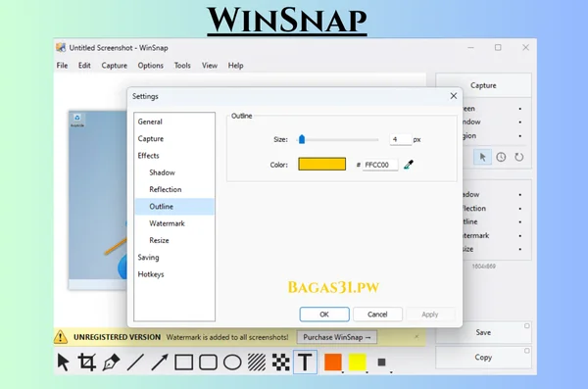
Task: Dismiss the unregistered version banner
Action: pyautogui.click(x=416, y=336)
